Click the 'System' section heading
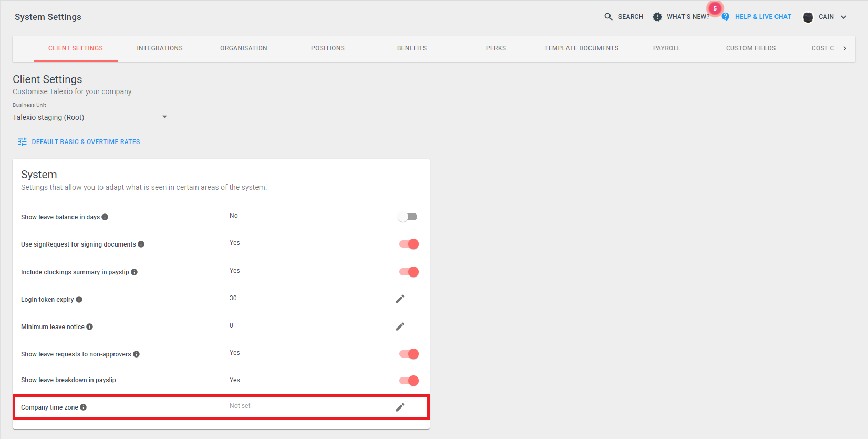The height and width of the screenshot is (439, 868). coord(39,175)
